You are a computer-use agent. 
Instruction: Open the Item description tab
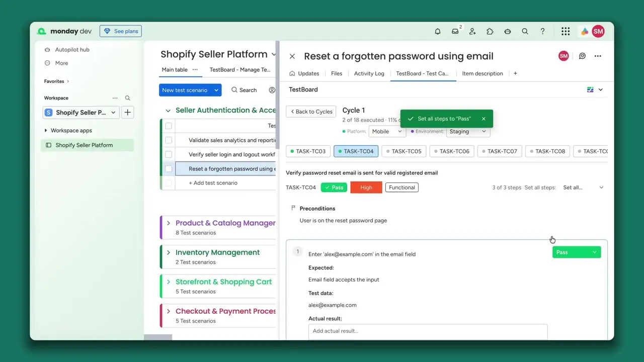(x=482, y=73)
